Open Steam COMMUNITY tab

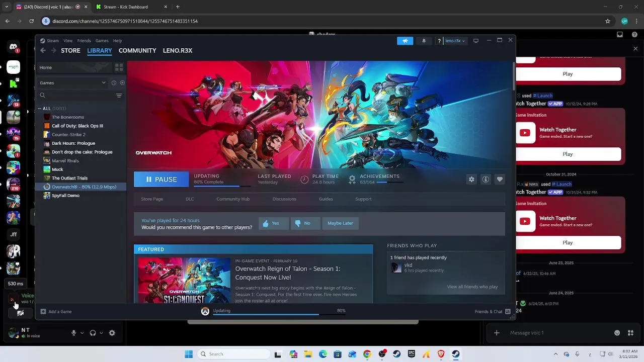(x=137, y=50)
